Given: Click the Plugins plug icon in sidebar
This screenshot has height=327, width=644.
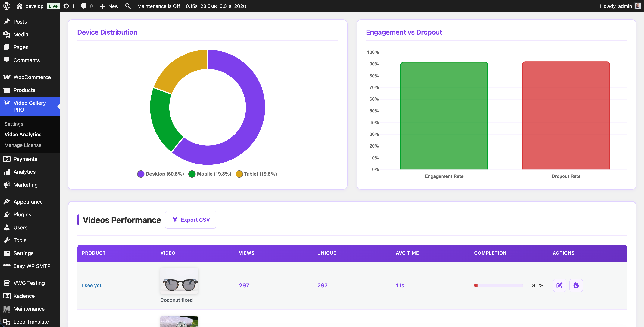Looking at the screenshot, I should click(7, 214).
